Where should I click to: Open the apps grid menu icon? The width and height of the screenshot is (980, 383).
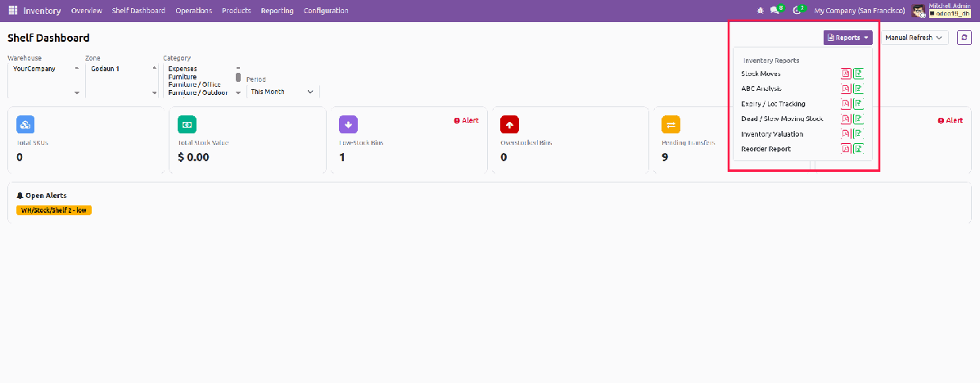coord(12,11)
